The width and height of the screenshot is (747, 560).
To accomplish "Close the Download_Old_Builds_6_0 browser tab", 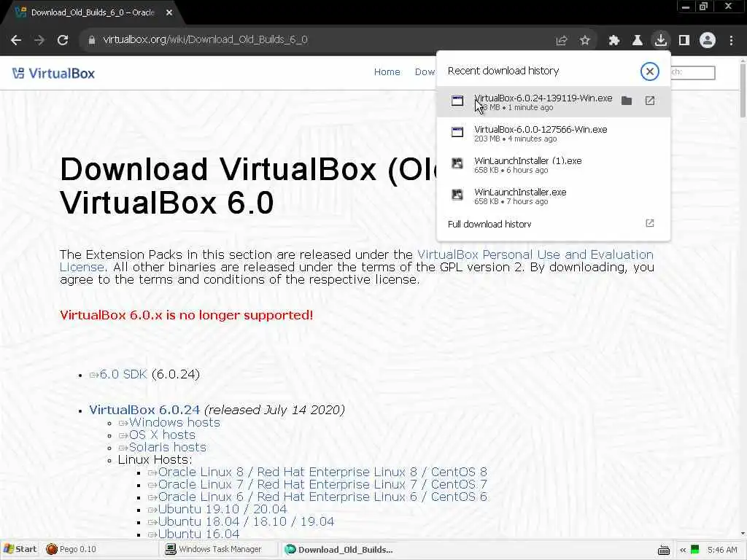I will 169,13.
